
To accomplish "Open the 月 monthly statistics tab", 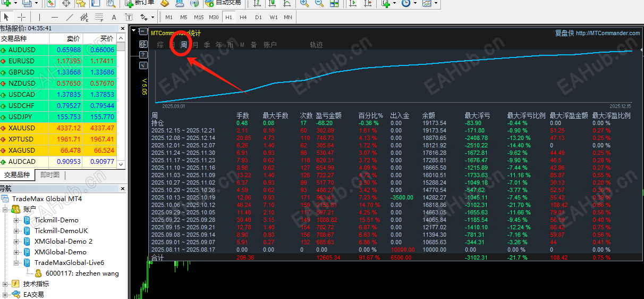I will click(x=196, y=45).
